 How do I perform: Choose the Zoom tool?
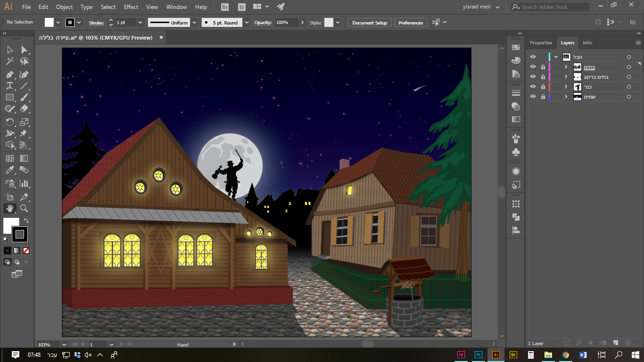[24, 208]
